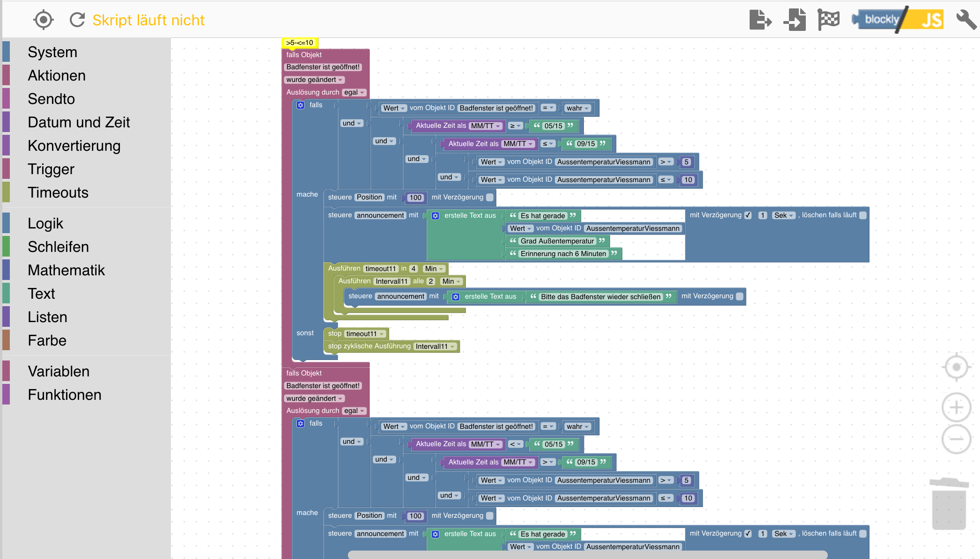
Task: Click the checkered flag check-blocks icon
Action: coord(828,20)
